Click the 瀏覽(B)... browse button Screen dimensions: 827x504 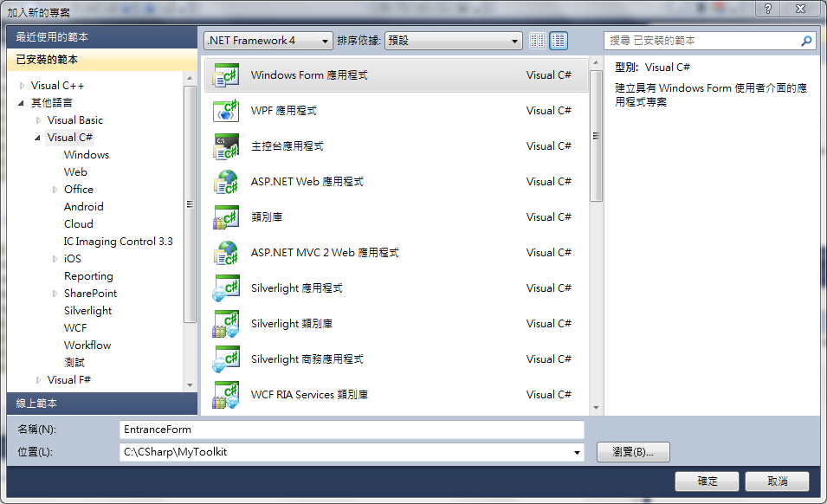coord(633,452)
